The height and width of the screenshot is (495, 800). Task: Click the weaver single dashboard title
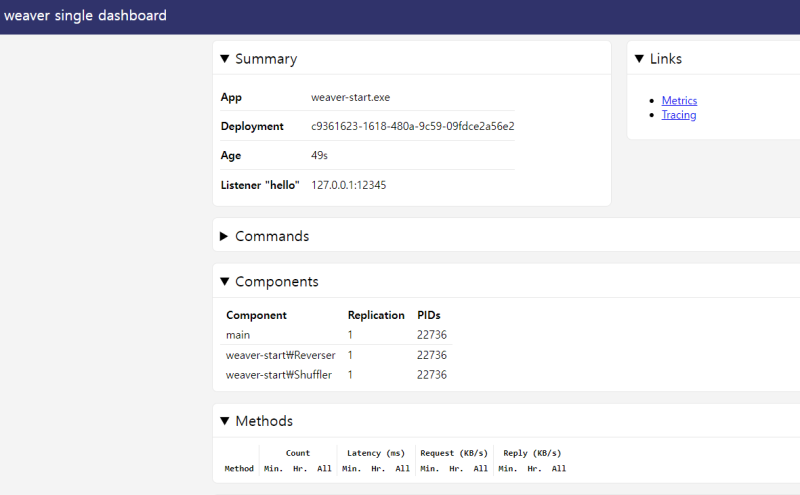[85, 16]
